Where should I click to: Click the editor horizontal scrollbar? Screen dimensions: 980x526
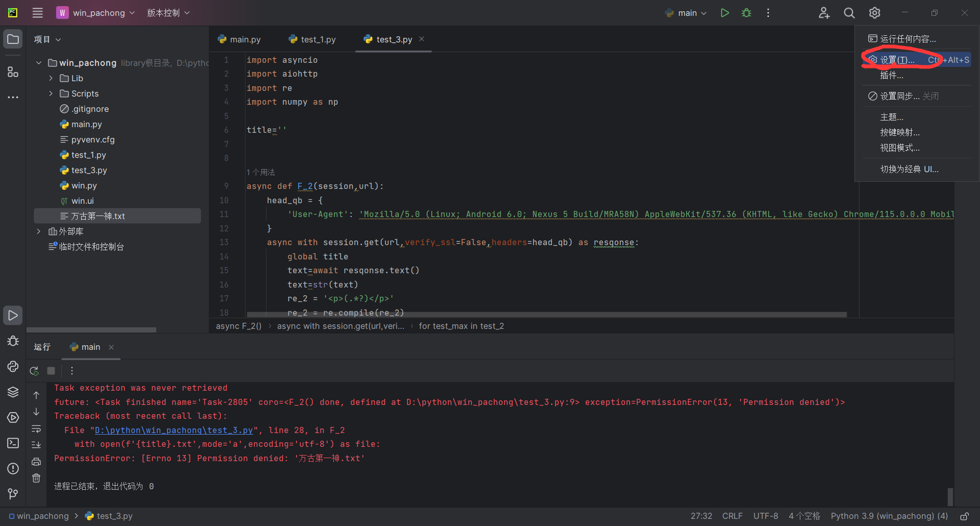546,315
